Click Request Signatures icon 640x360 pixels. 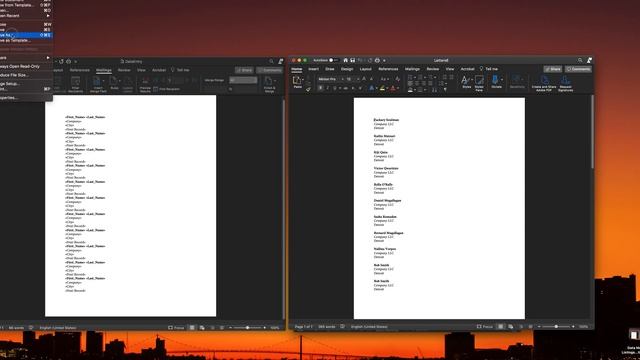(566, 83)
